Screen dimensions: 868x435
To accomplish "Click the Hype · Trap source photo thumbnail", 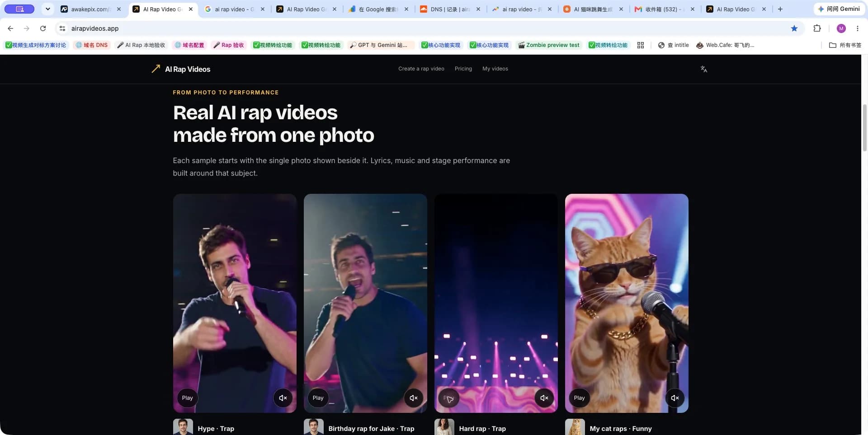I will [x=183, y=427].
